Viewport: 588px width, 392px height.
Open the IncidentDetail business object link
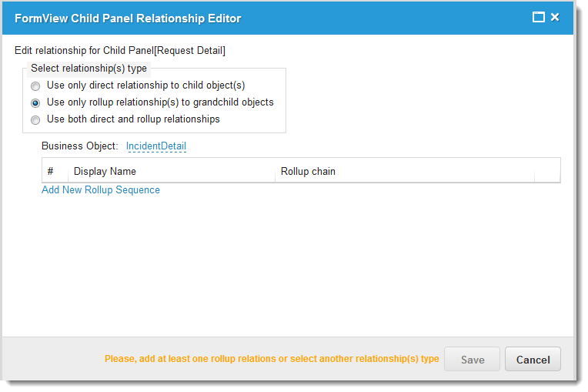pyautogui.click(x=156, y=146)
